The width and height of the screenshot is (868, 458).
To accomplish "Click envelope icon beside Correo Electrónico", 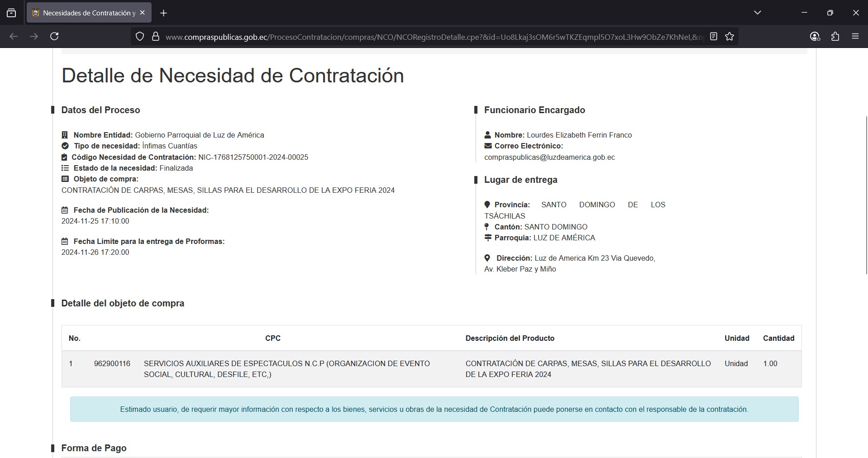I will click(488, 146).
